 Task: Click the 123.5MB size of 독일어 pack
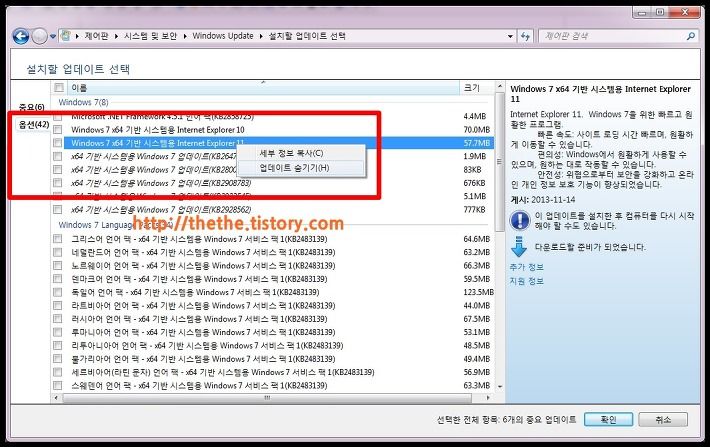tap(478, 292)
